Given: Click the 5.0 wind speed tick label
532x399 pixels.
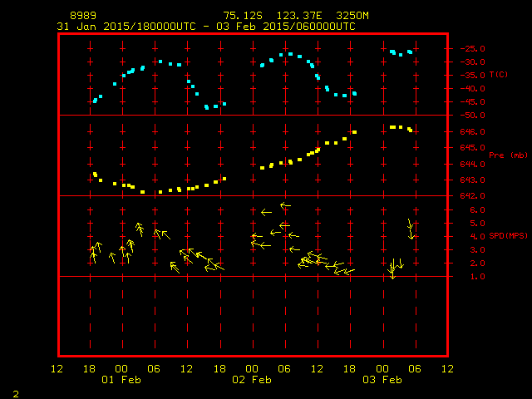Looking at the screenshot, I should 477,224.
